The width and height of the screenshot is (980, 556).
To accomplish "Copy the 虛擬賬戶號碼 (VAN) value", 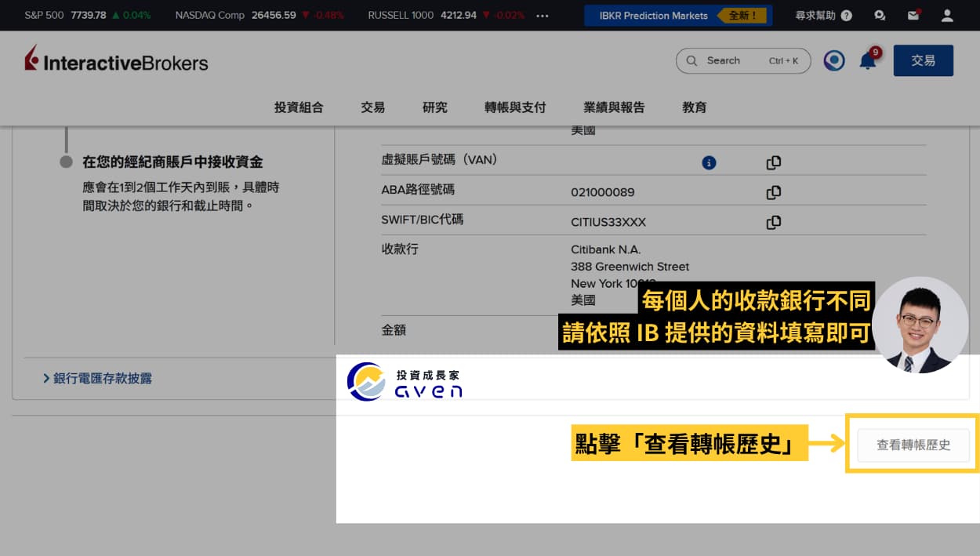I will (x=774, y=163).
